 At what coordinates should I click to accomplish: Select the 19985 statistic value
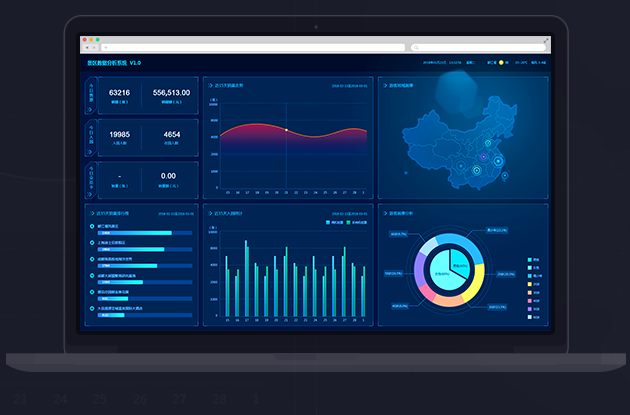[x=120, y=135]
